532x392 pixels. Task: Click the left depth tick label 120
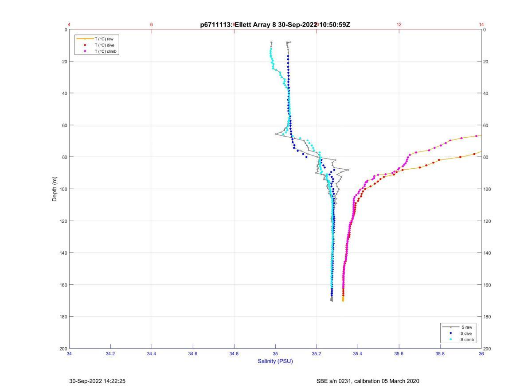[x=63, y=221]
